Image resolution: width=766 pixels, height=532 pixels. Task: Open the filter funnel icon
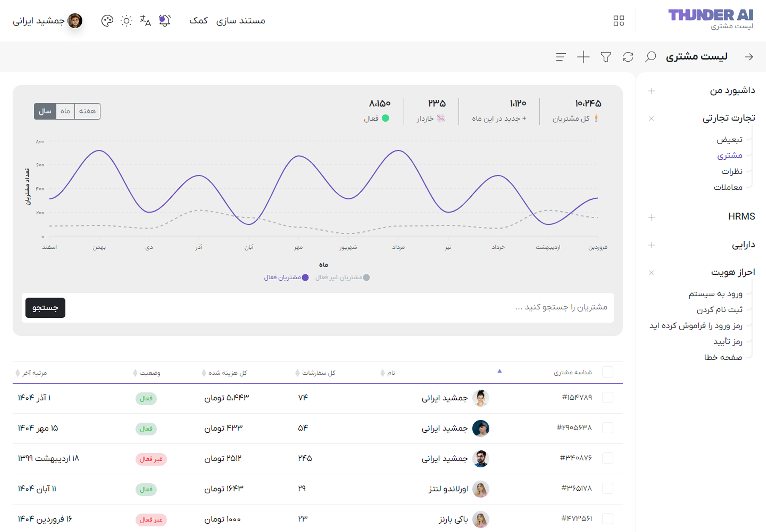606,57
